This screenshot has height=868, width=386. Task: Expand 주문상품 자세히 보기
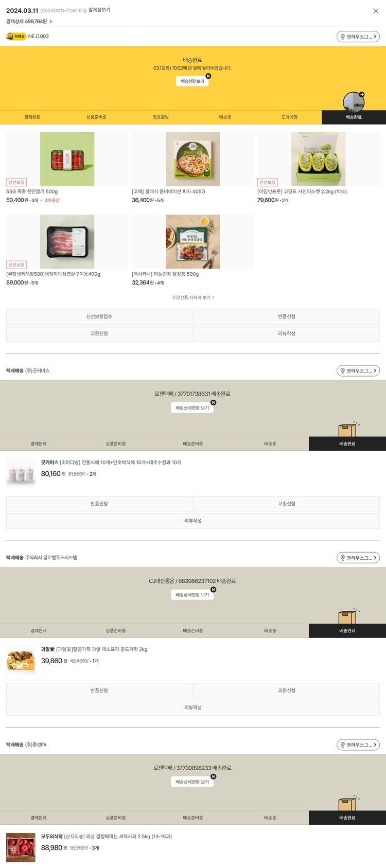pos(193,297)
